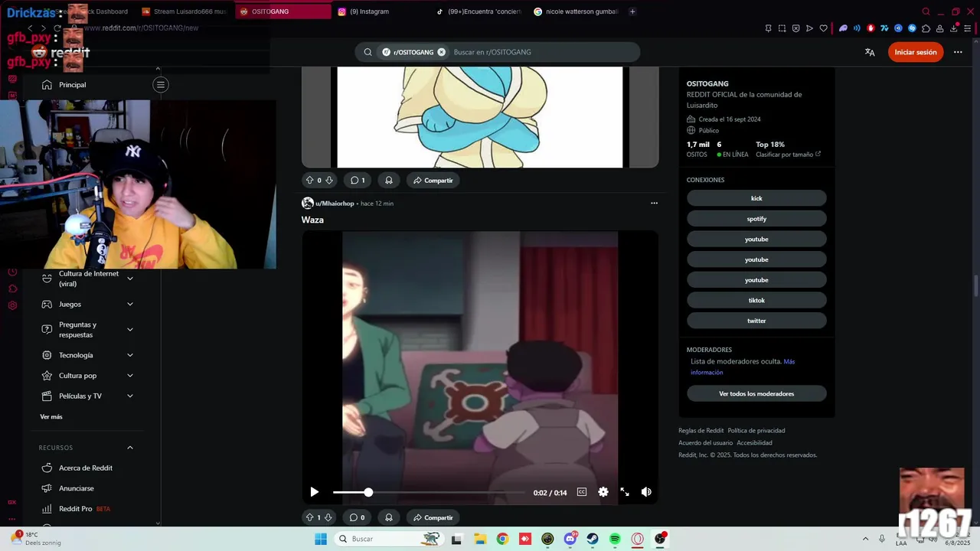Click Iniciar sesión button
The width and height of the screenshot is (980, 551).
tap(916, 52)
